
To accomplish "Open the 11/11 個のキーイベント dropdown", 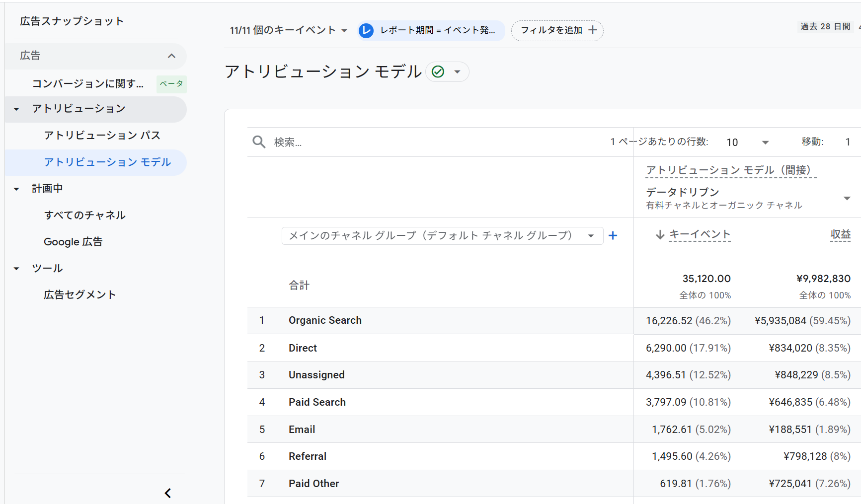I will [x=288, y=30].
